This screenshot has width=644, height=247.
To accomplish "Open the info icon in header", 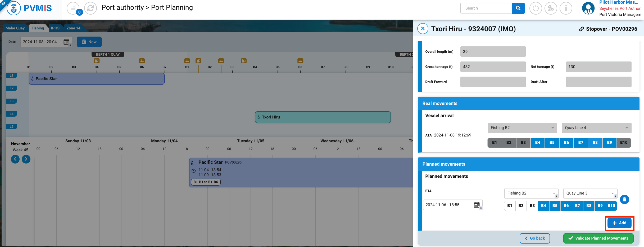I will pyautogui.click(x=566, y=8).
